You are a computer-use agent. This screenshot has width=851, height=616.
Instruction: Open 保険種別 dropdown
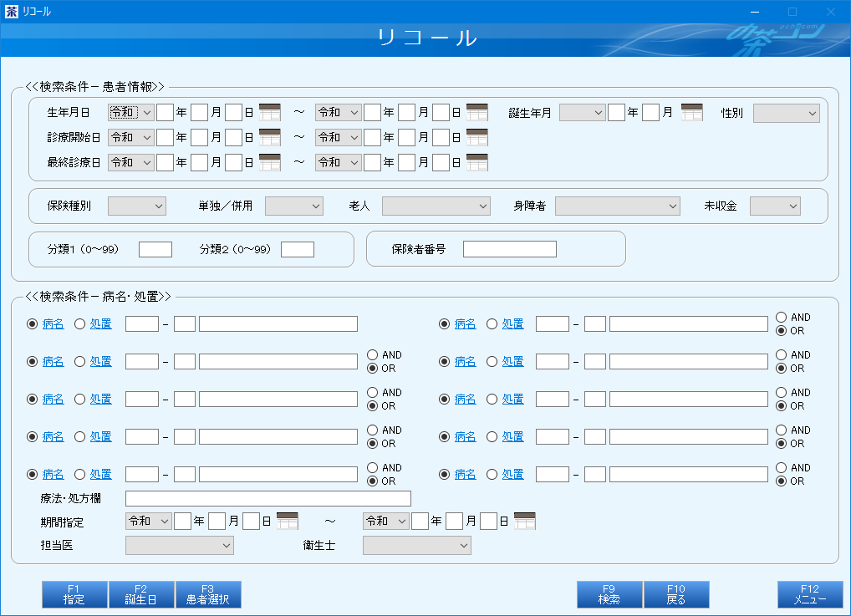click(137, 206)
